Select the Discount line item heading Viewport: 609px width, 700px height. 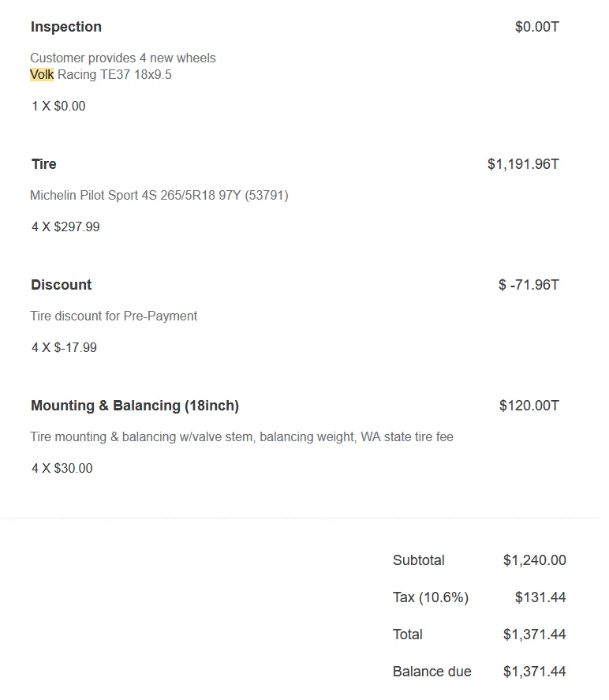(62, 285)
